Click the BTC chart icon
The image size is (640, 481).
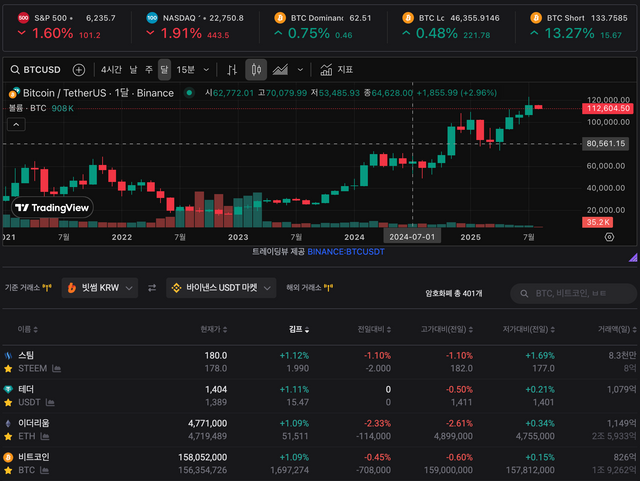click(x=44, y=470)
